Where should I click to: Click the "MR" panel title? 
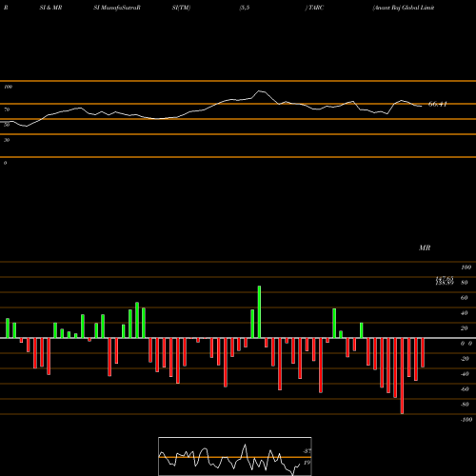425,248
